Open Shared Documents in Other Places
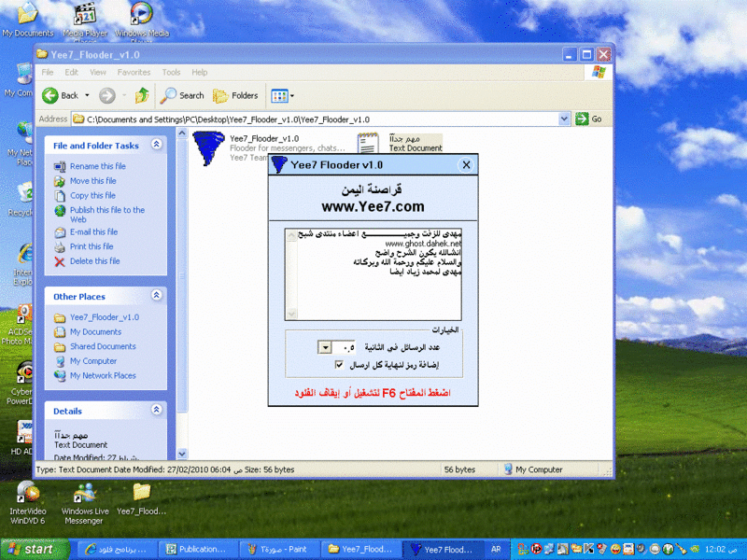Viewport: 747px width, 560px height. [103, 346]
